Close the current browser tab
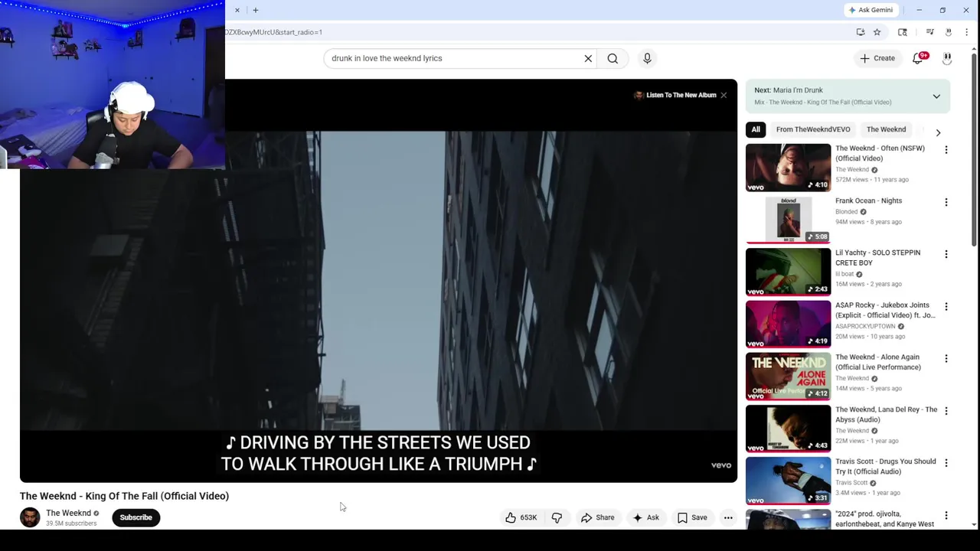The height and width of the screenshot is (551, 980). [237, 10]
